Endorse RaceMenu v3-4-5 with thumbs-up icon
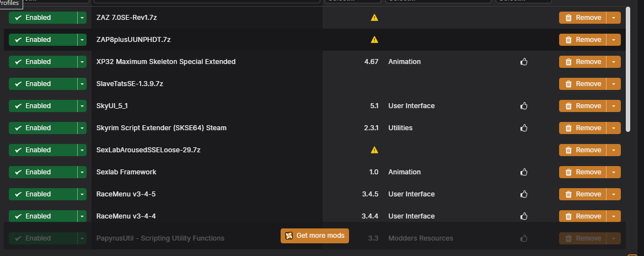Screen dimensions: 644x256 click(x=524, y=194)
